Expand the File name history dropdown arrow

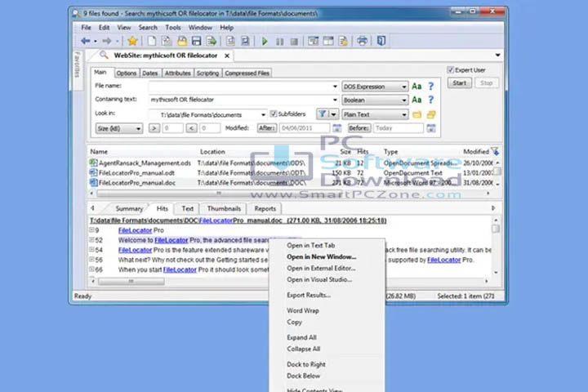(x=335, y=87)
